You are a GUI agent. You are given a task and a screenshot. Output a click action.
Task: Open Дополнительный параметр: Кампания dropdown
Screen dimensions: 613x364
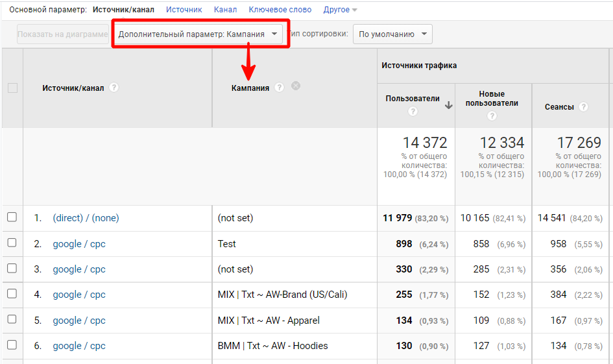point(198,34)
